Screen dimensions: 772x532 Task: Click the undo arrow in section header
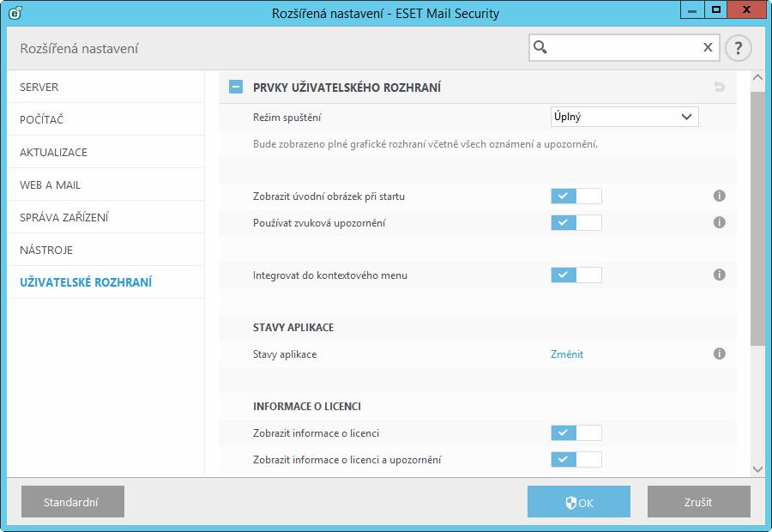click(x=720, y=88)
